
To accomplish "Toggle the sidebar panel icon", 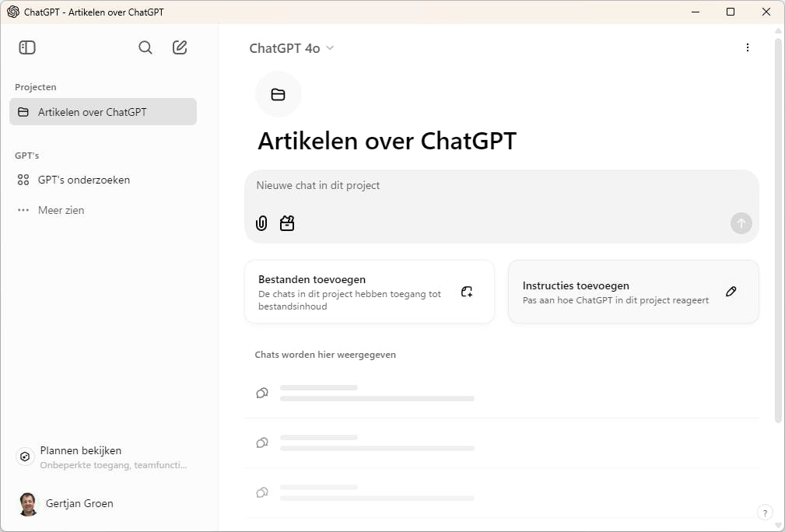I will point(27,47).
